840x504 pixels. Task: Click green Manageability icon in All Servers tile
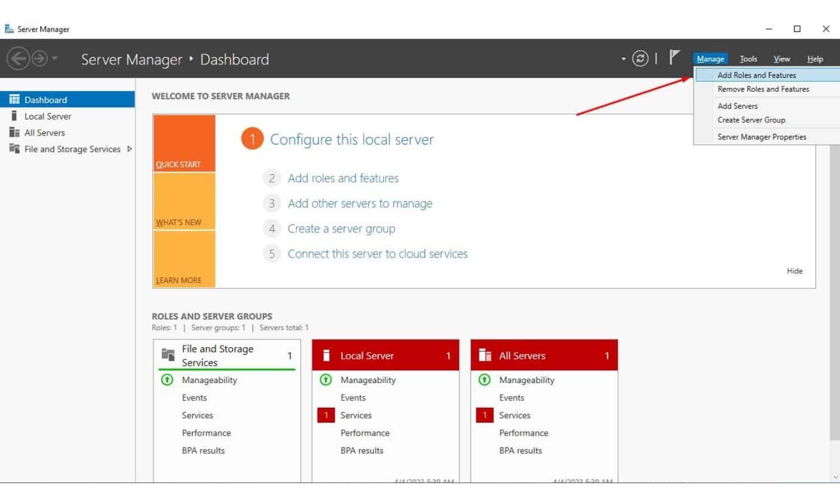(484, 380)
